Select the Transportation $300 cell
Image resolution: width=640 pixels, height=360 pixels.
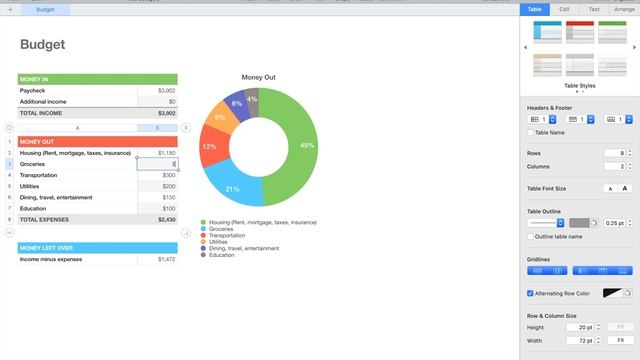[x=158, y=175]
